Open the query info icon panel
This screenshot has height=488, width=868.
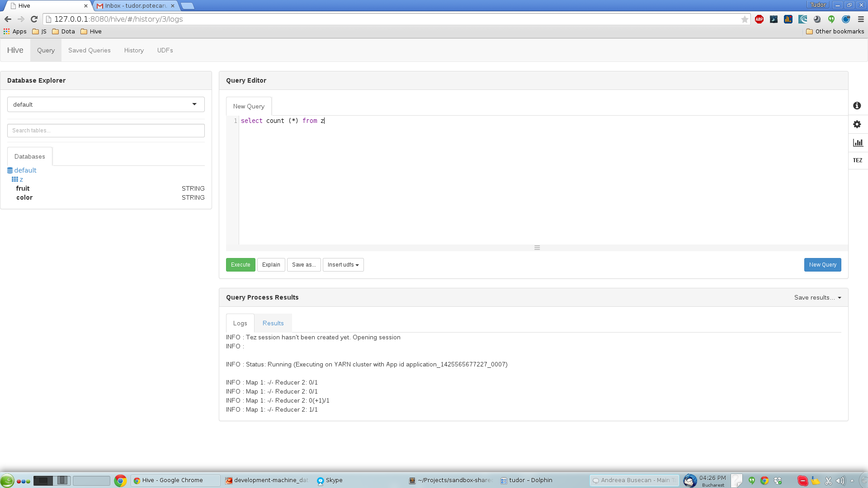[857, 106]
